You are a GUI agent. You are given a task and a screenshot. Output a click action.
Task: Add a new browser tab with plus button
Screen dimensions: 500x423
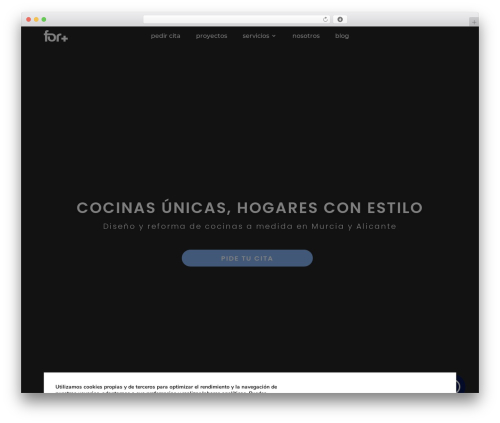(x=474, y=22)
